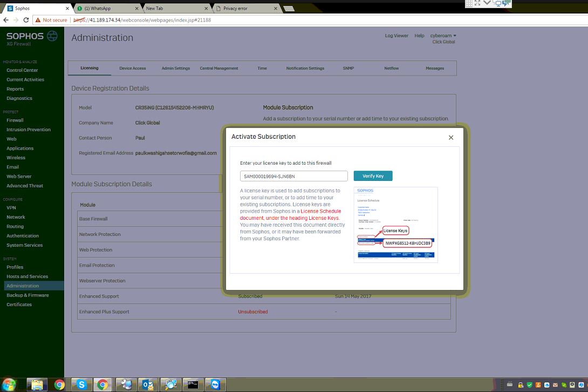The image size is (588, 392).
Task: Switch to the SNMP tab
Action: (x=348, y=69)
